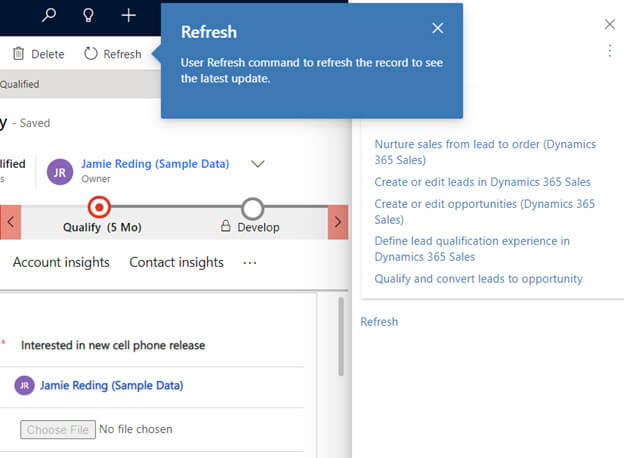Screen dimensions: 624x458
Task: Click the Delete trash can icon
Action: [x=18, y=53]
